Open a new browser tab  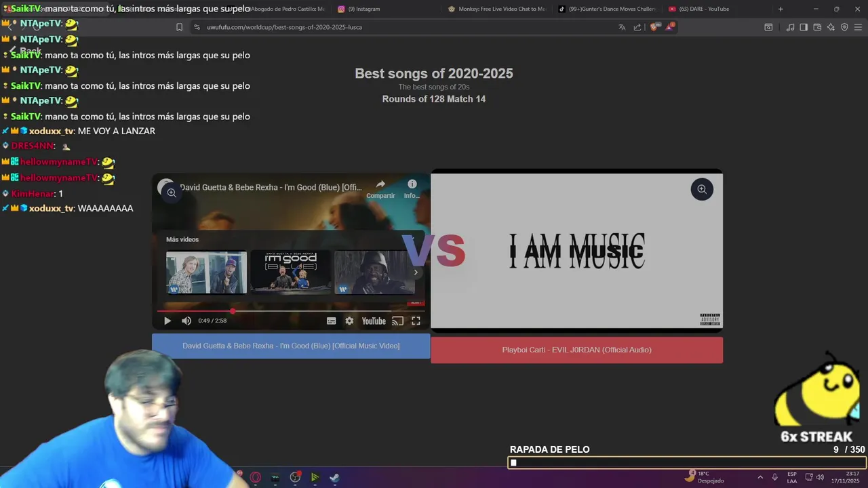click(781, 9)
